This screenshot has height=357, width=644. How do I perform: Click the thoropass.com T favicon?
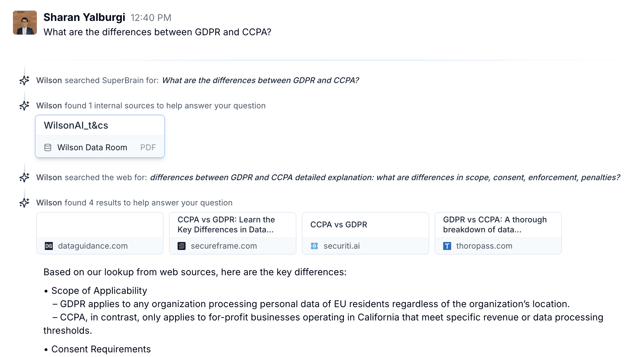[x=447, y=246]
